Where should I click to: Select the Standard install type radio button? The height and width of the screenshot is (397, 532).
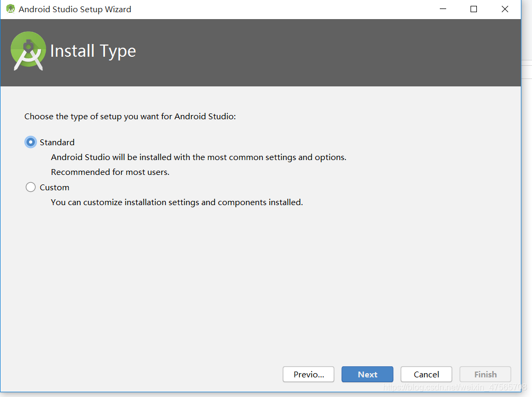[31, 142]
